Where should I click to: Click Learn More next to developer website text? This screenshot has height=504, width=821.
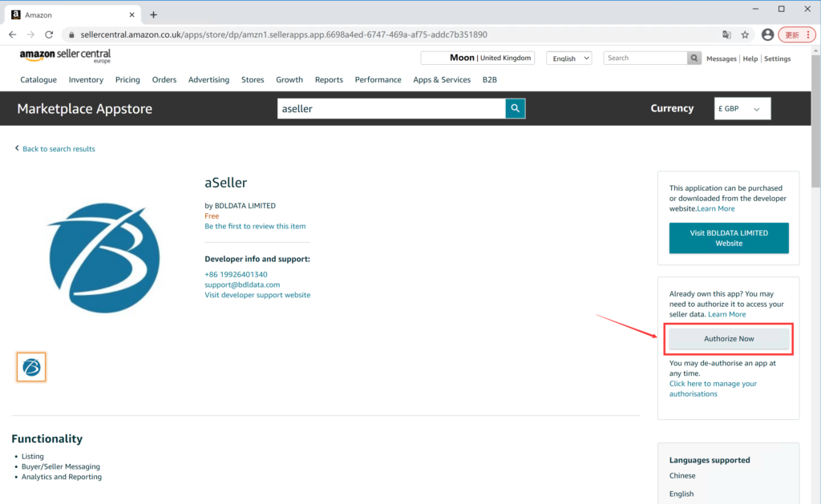716,208
